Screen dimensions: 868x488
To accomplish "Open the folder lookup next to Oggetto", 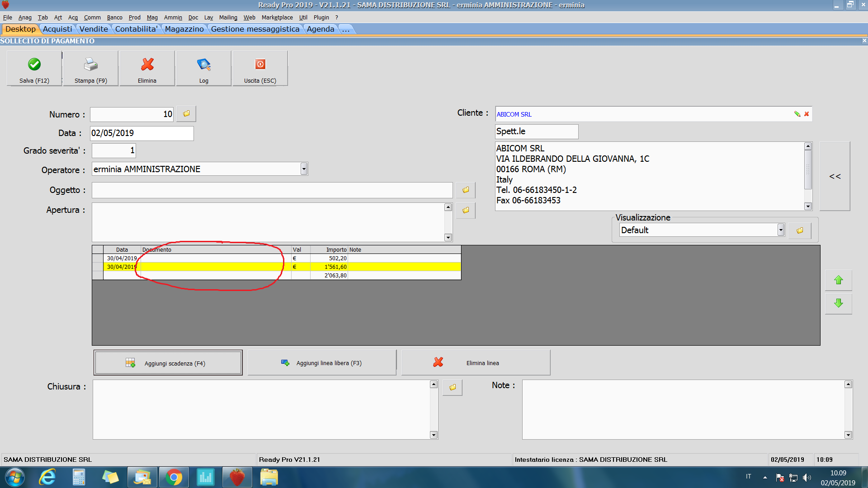I will coord(466,190).
